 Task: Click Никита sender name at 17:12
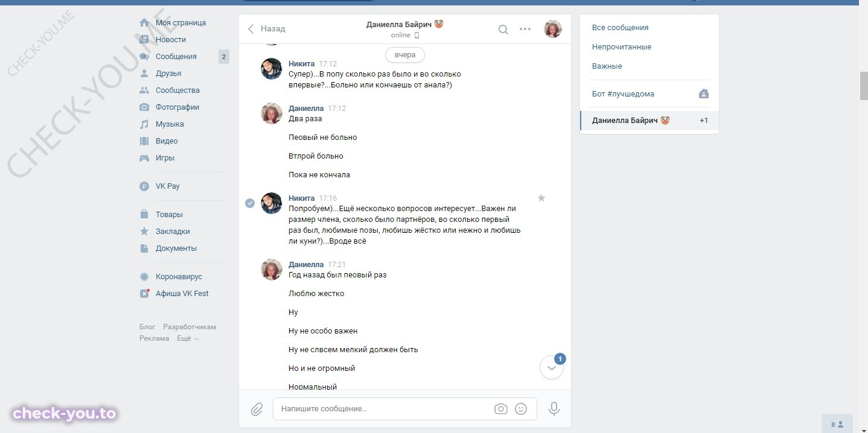302,64
